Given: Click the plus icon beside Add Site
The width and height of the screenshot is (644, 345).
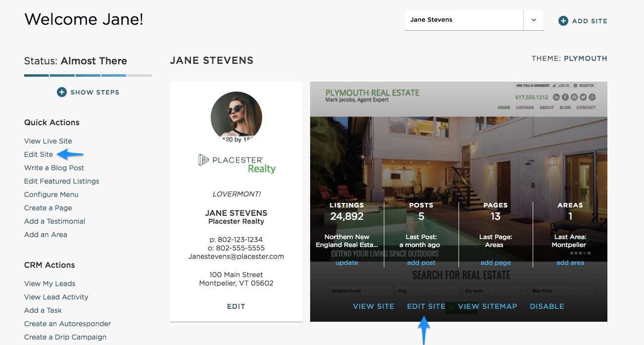Looking at the screenshot, I should [x=563, y=21].
